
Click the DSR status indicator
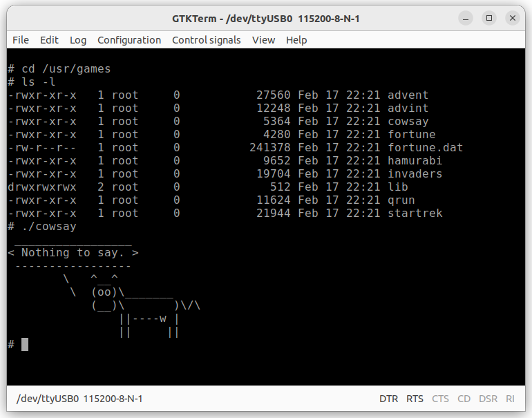pyautogui.click(x=488, y=399)
